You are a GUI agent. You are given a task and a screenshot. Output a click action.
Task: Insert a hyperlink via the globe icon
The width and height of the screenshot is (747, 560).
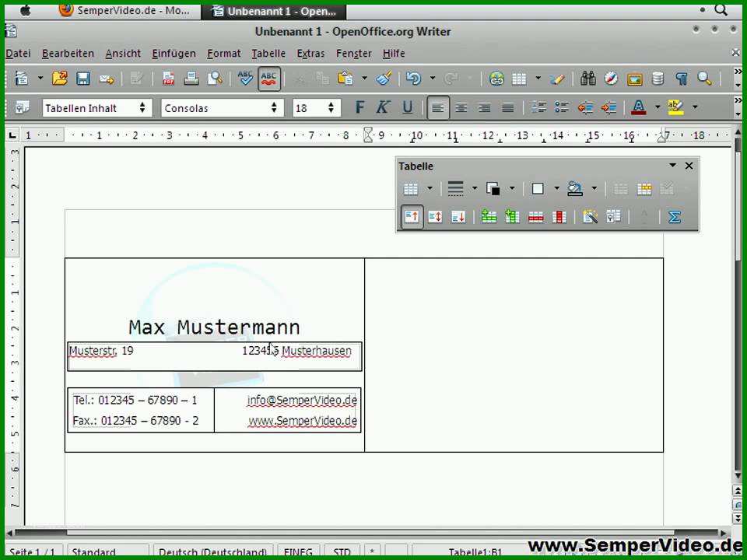pyautogui.click(x=496, y=78)
